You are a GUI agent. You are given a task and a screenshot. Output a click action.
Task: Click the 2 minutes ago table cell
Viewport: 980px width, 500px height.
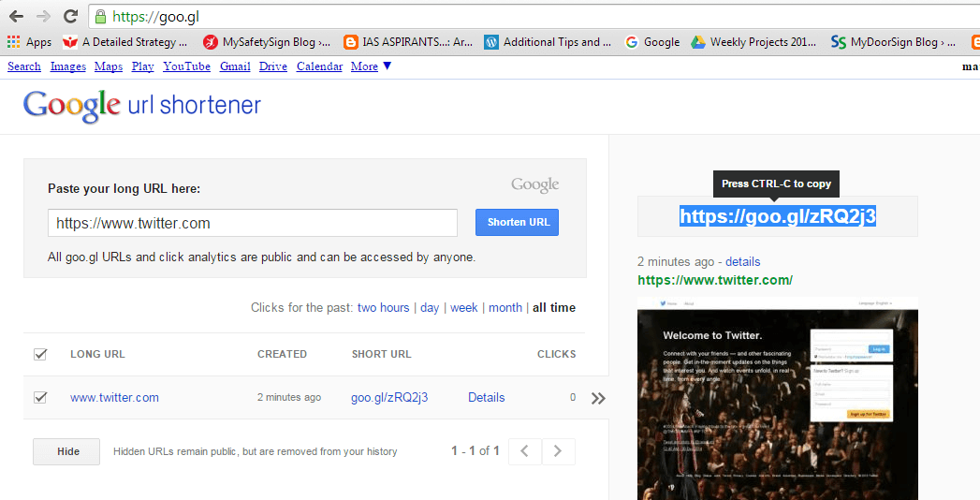pyautogui.click(x=288, y=398)
